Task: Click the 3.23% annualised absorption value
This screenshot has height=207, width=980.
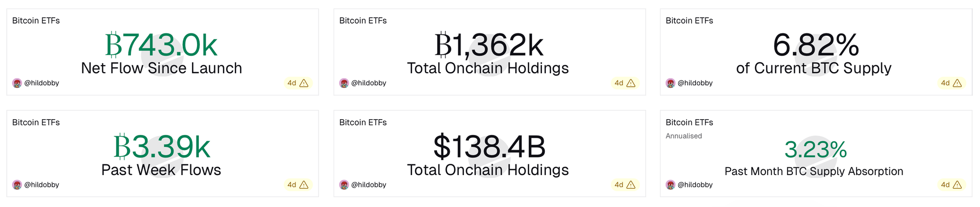Action: [x=815, y=150]
